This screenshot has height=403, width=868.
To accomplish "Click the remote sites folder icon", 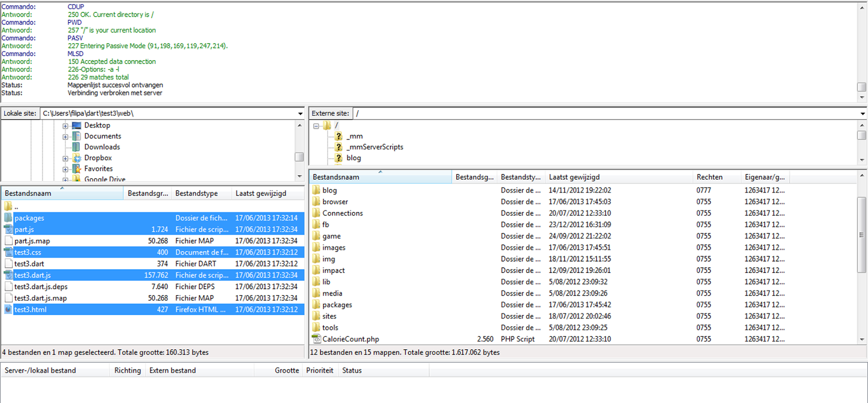I will (316, 316).
